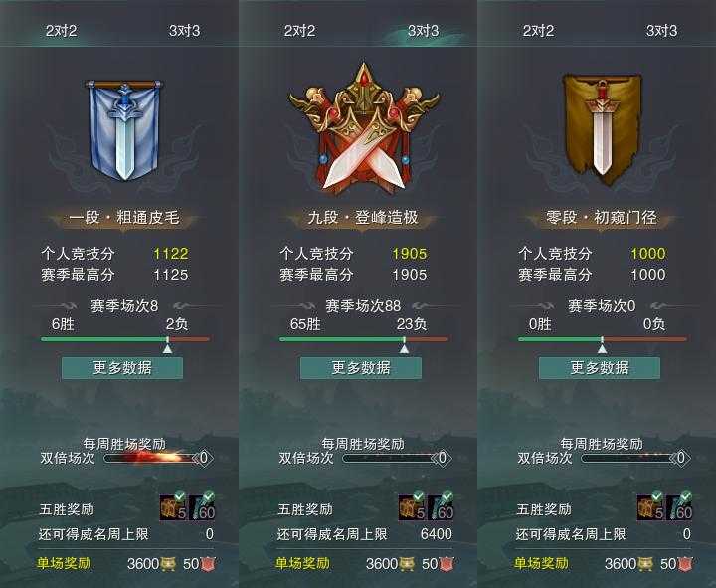
Task: Click the coin icon beside 3600 in left panel
Action: pyautogui.click(x=168, y=564)
